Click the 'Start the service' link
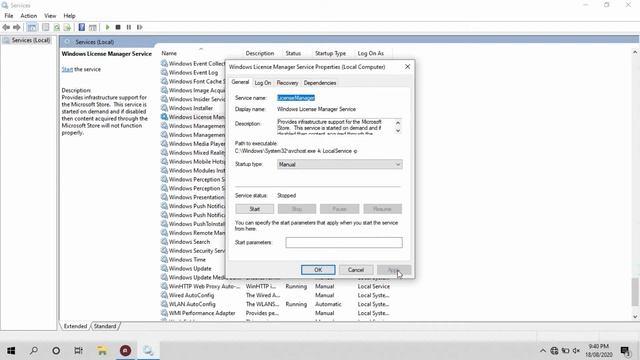 (67, 69)
